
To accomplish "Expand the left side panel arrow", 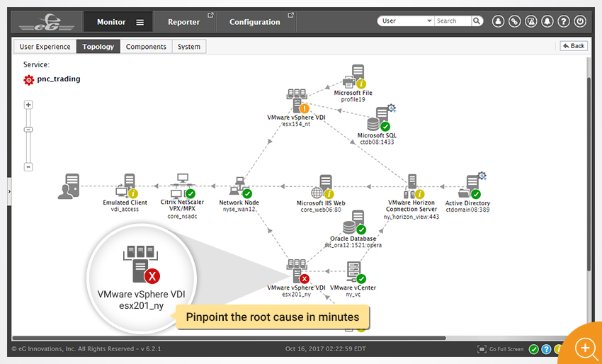I will click(9, 190).
